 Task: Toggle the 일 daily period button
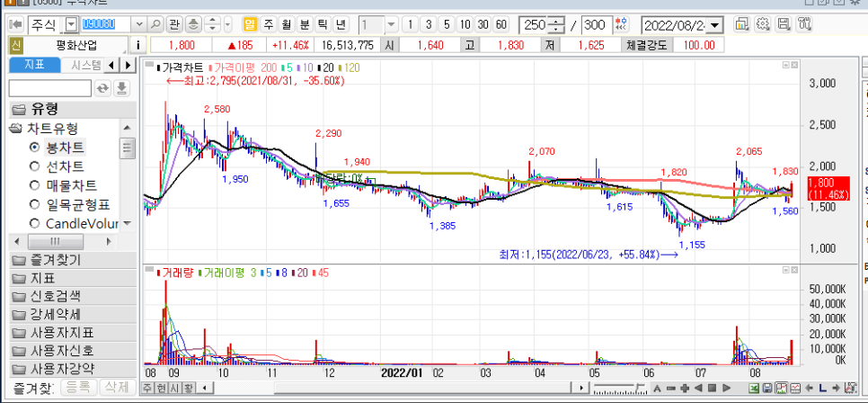point(250,25)
